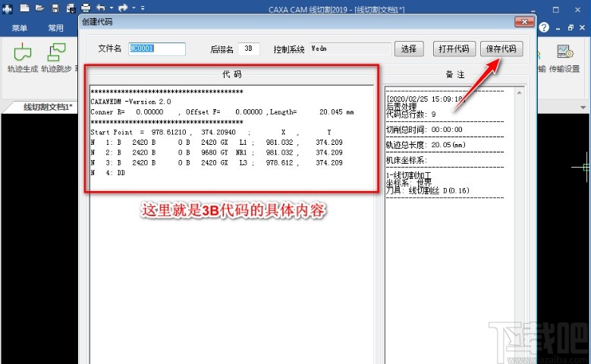Save the document using floppy icon
The width and height of the screenshot is (591, 364).
(55, 8)
